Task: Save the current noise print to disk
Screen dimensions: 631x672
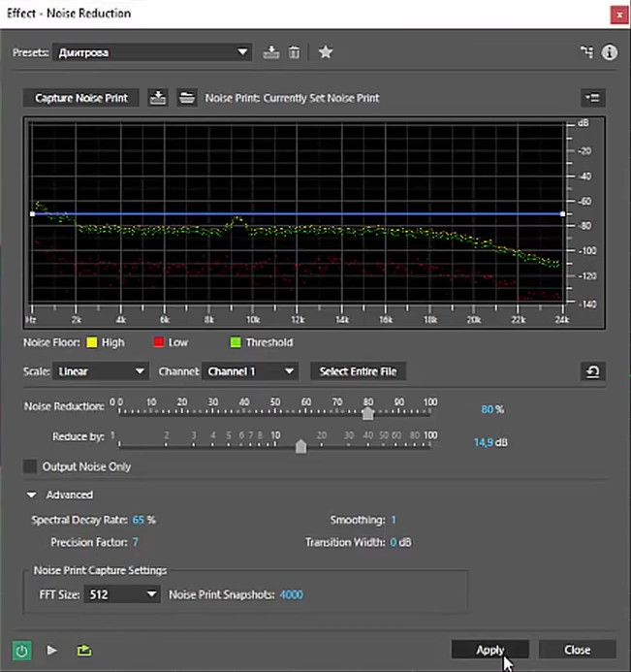Action: (158, 98)
